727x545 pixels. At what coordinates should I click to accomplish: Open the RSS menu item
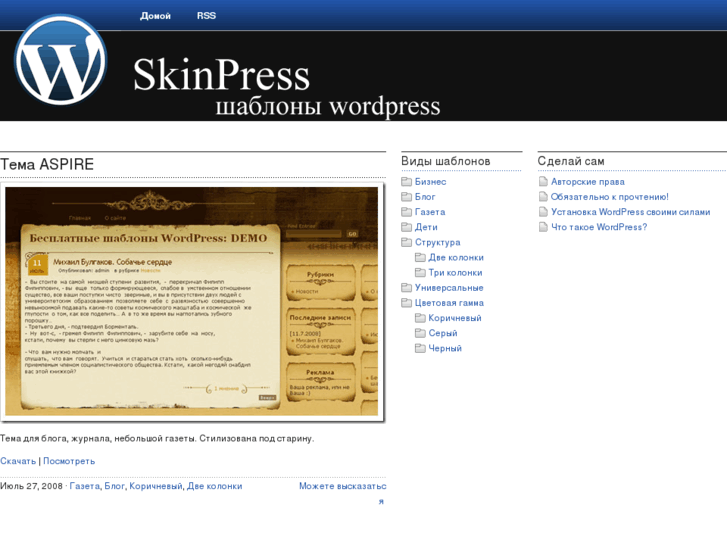pos(206,16)
